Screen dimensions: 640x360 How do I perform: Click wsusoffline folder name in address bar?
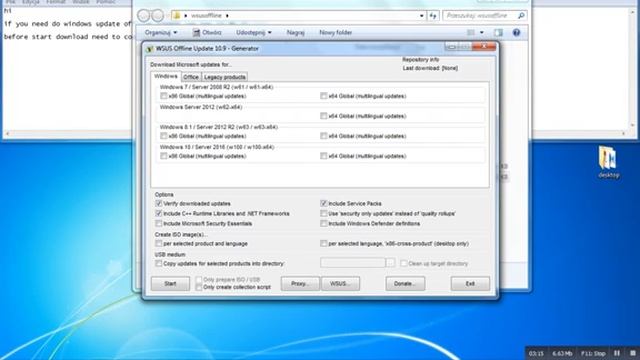[206, 16]
